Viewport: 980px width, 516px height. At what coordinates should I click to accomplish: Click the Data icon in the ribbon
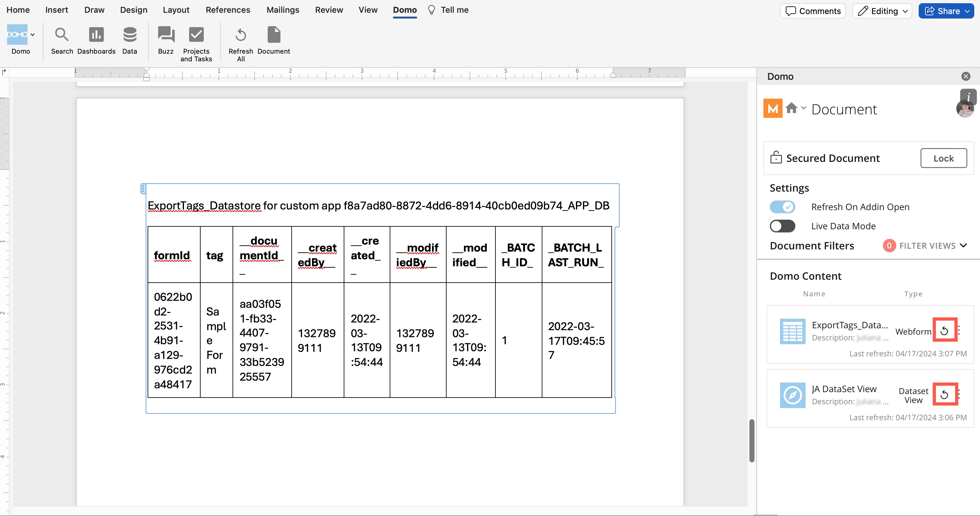(x=129, y=40)
